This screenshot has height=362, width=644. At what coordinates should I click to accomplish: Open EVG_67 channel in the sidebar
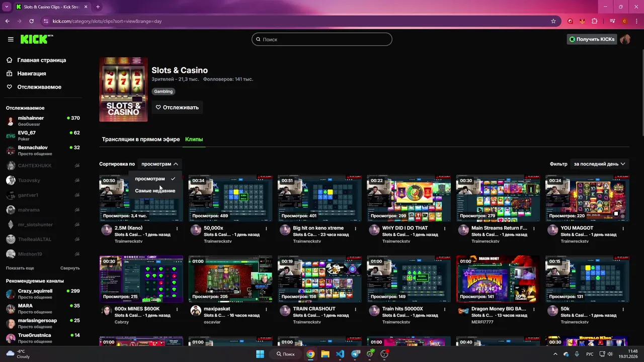click(43, 136)
